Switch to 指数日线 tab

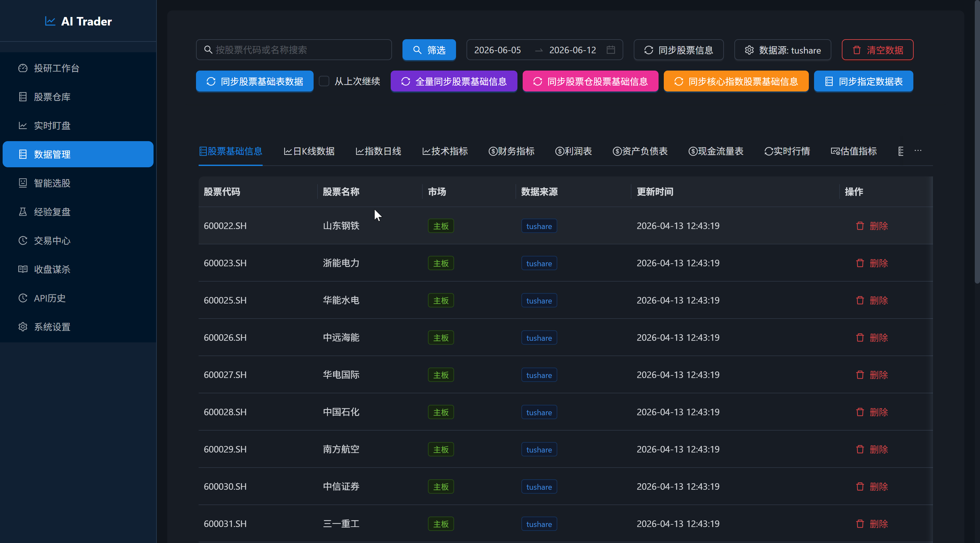(x=378, y=151)
